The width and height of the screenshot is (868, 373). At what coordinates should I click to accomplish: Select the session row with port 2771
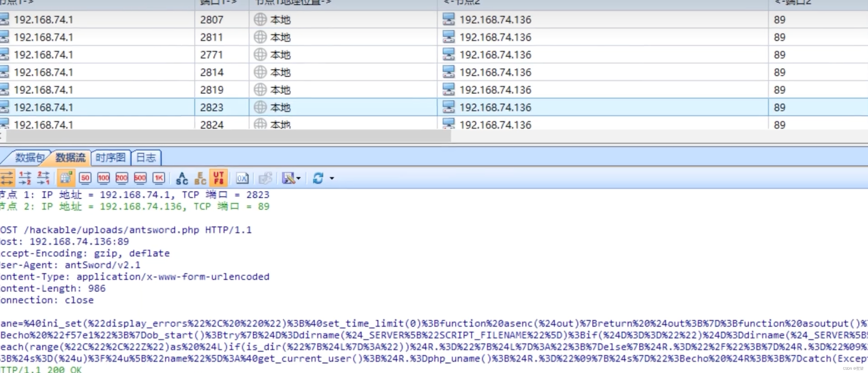tap(434, 55)
